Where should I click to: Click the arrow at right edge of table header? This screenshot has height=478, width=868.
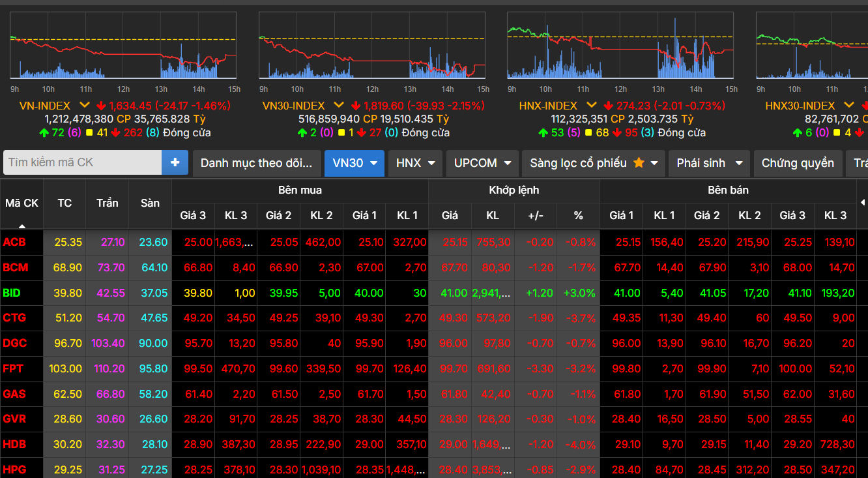863,203
